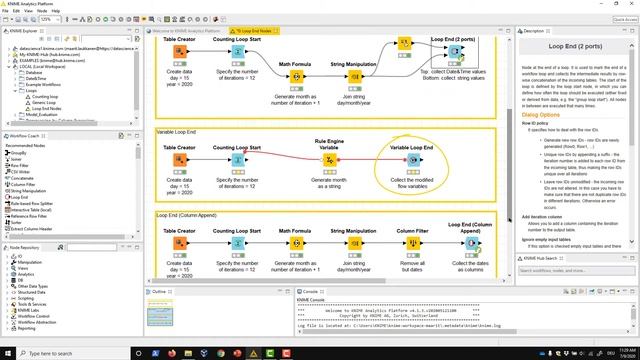The width and height of the screenshot is (640, 360).
Task: Expand the IO category in Node Repository
Action: point(7,256)
